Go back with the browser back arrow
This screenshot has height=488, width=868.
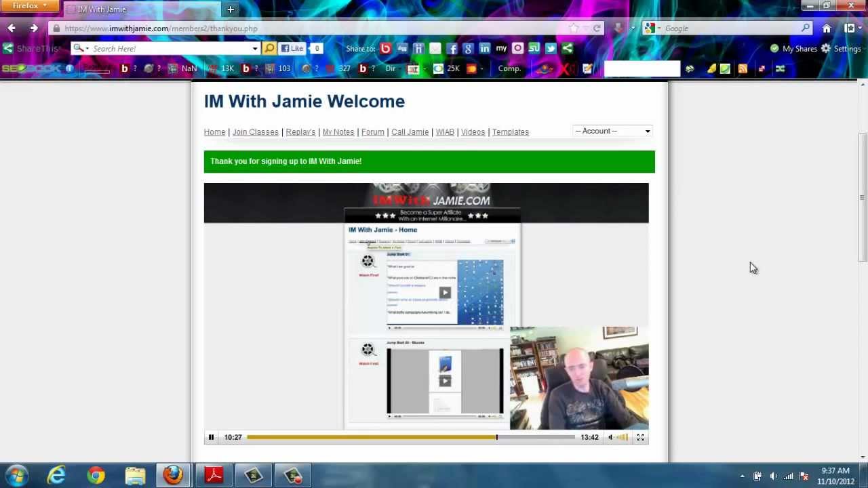click(x=12, y=28)
